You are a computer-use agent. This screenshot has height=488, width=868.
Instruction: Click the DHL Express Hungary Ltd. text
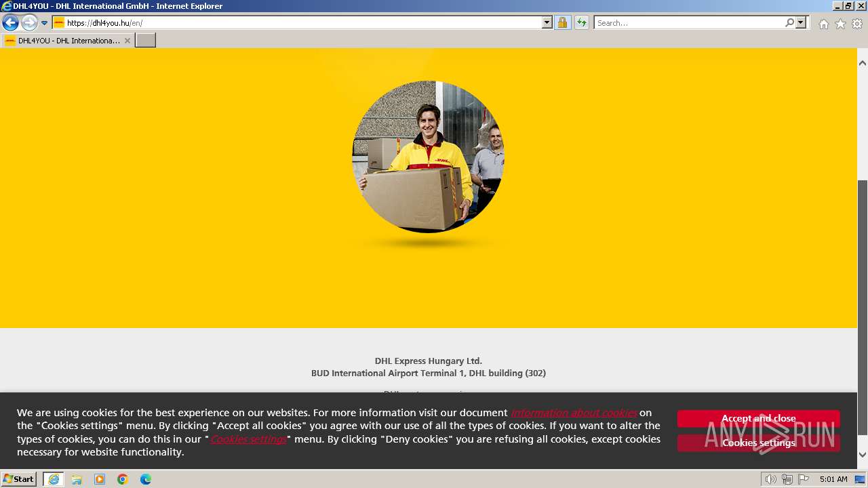(429, 361)
